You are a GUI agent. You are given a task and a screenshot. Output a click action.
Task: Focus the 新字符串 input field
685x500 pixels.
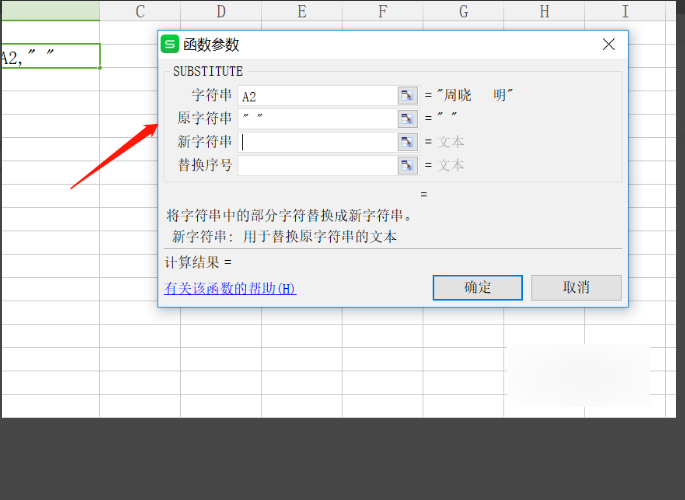click(x=318, y=142)
